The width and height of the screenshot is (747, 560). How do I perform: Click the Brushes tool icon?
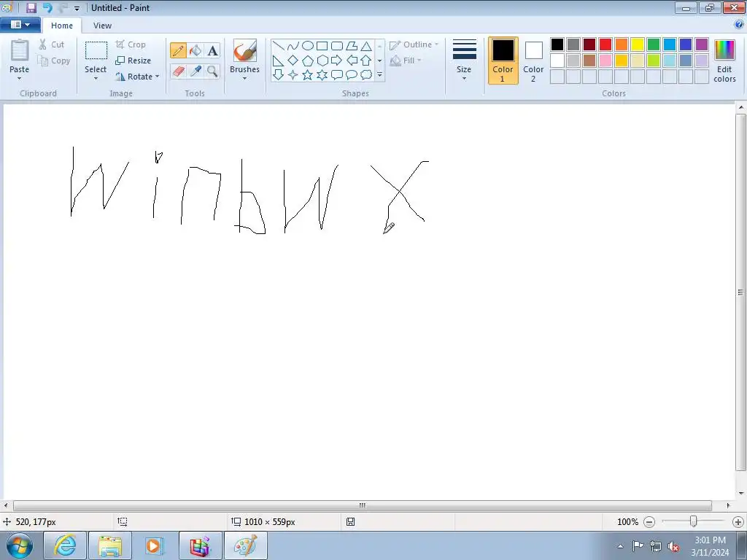click(x=245, y=50)
